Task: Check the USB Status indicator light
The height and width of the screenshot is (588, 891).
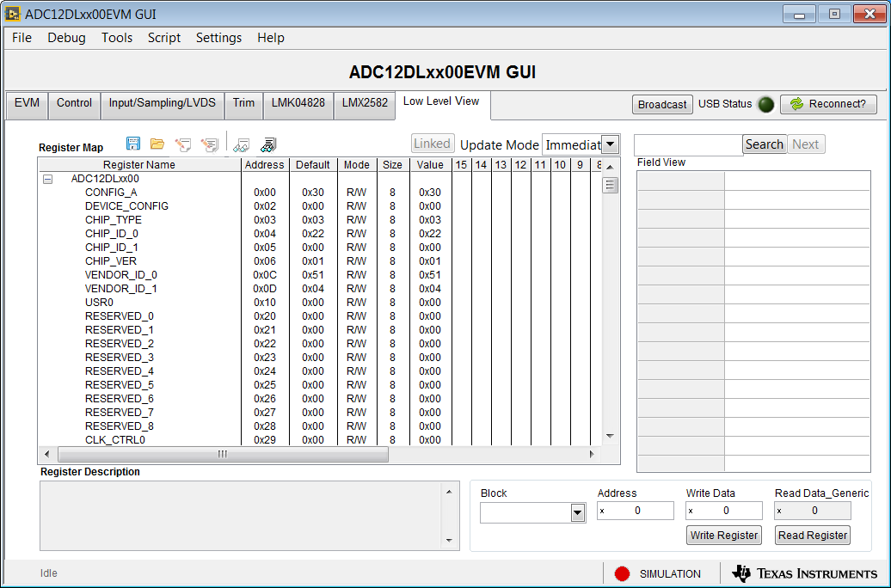Action: [x=766, y=104]
